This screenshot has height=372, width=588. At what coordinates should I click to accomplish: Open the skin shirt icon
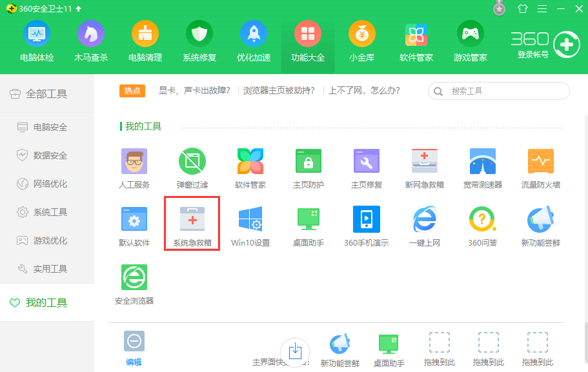point(522,8)
